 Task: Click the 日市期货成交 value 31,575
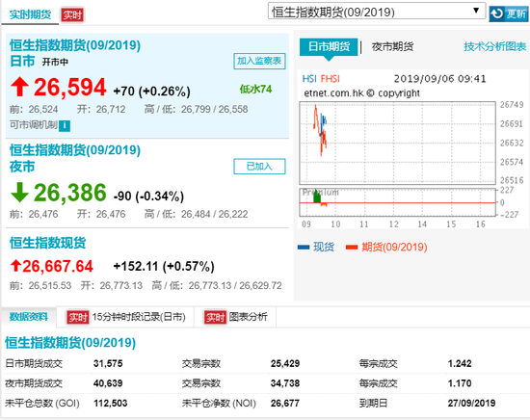pyautogui.click(x=108, y=363)
